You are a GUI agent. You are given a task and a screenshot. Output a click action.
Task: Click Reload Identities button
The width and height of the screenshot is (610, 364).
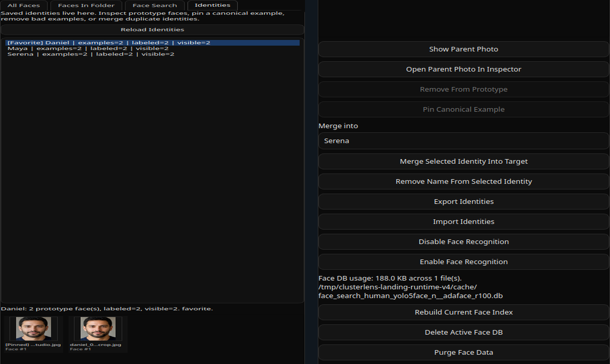152,30
